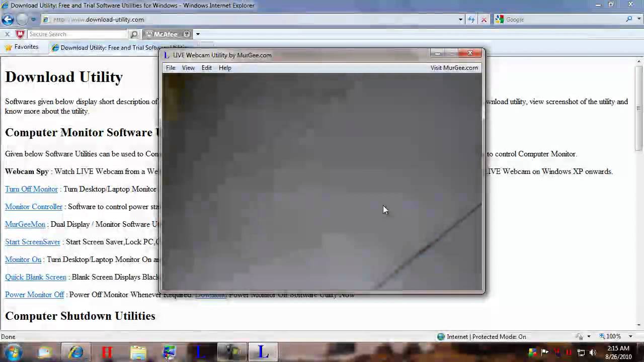The width and height of the screenshot is (644, 362).
Task: Click the Action Center flag tray icon
Action: coord(544,352)
